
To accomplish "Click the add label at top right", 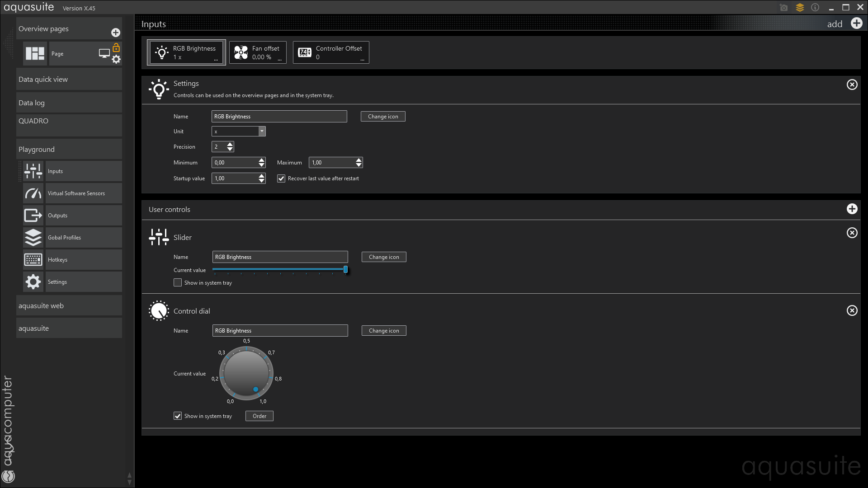I will click(835, 24).
